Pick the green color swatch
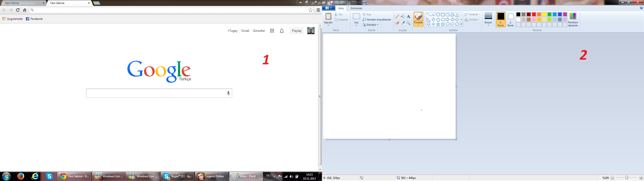Image resolution: width=644 pixels, height=181 pixels. [549, 15]
